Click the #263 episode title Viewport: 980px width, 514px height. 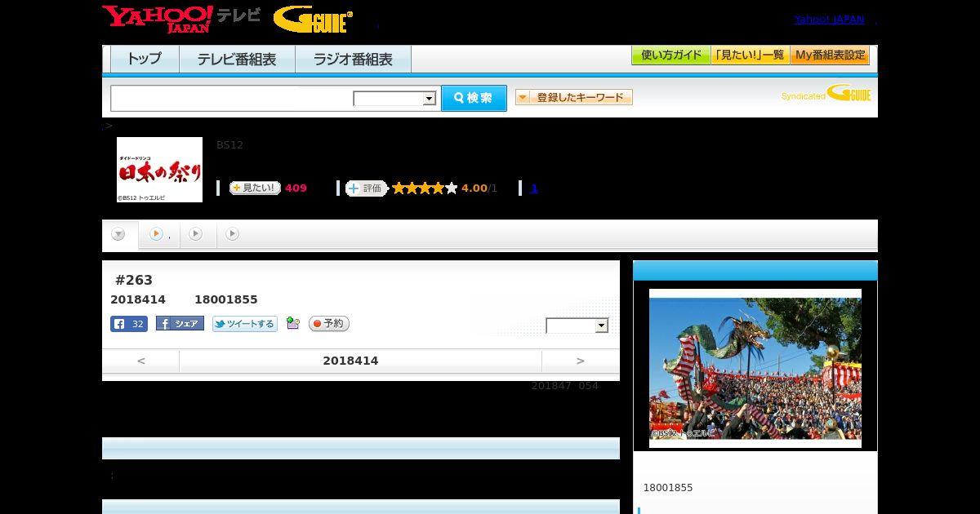tap(134, 280)
